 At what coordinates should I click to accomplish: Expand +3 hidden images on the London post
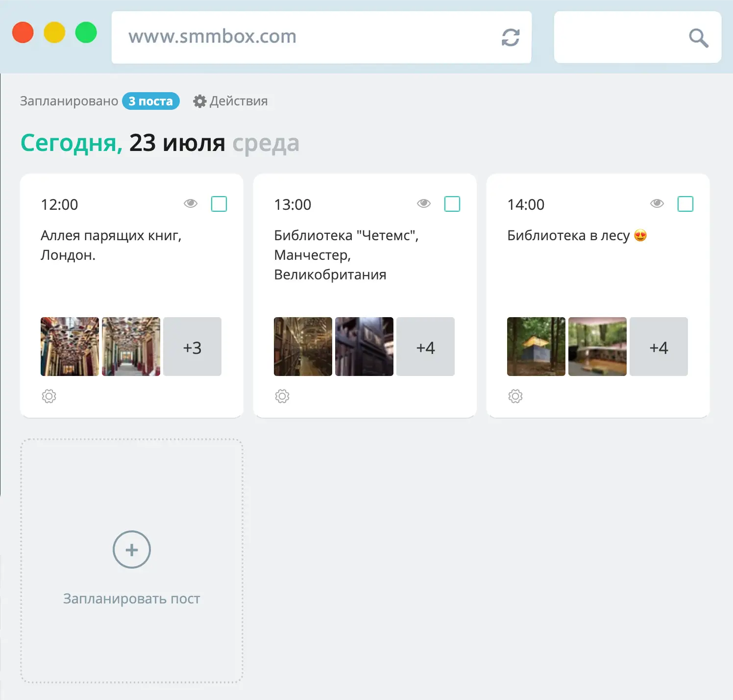tap(192, 347)
